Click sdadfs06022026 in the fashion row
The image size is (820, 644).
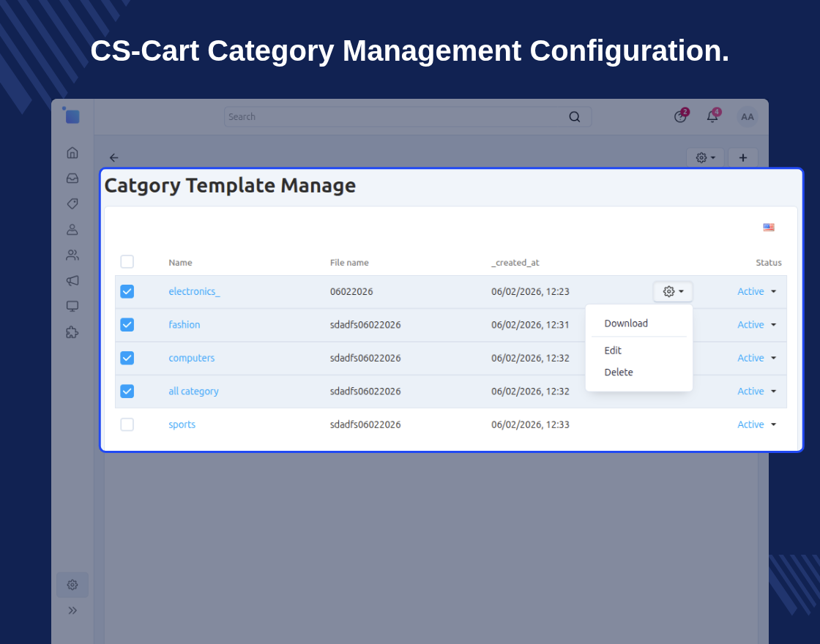point(365,325)
